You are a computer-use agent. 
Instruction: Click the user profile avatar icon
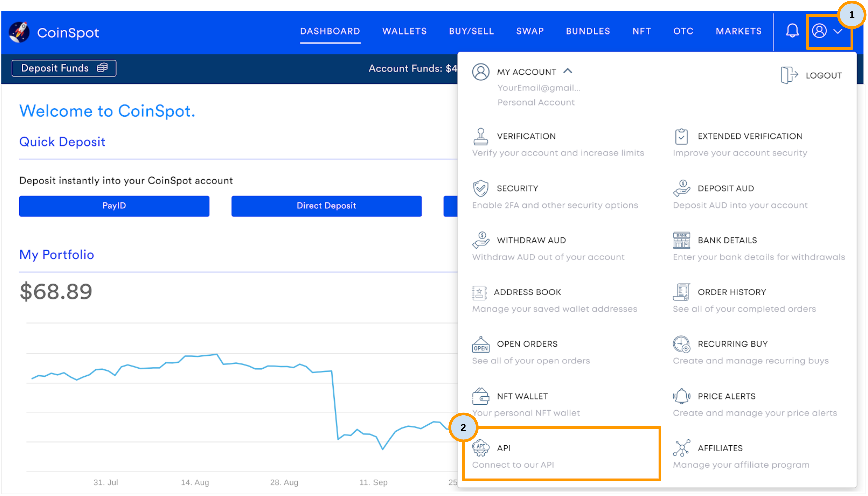pos(820,31)
